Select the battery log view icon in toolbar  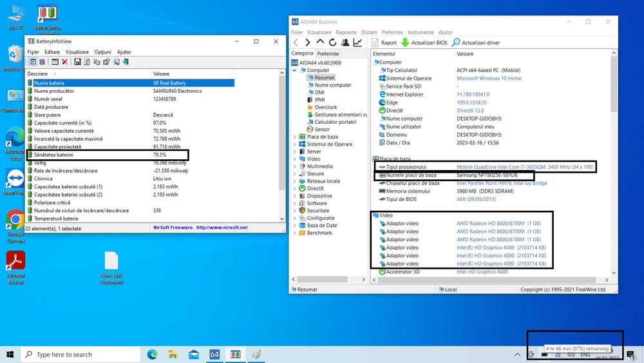[x=42, y=62]
